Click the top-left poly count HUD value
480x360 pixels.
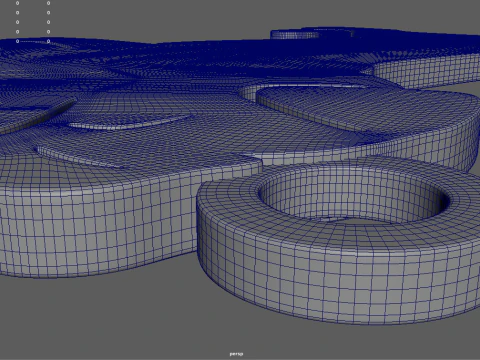(17, 3)
